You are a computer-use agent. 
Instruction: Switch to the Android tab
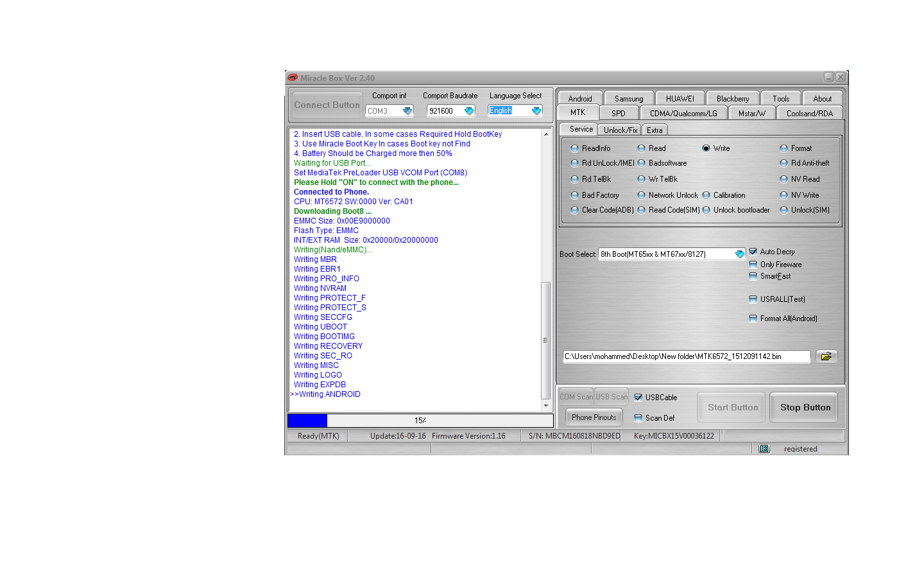pyautogui.click(x=580, y=98)
